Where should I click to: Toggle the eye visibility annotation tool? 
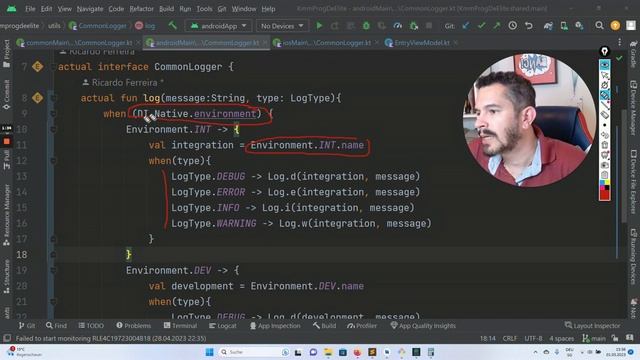tap(604, 65)
